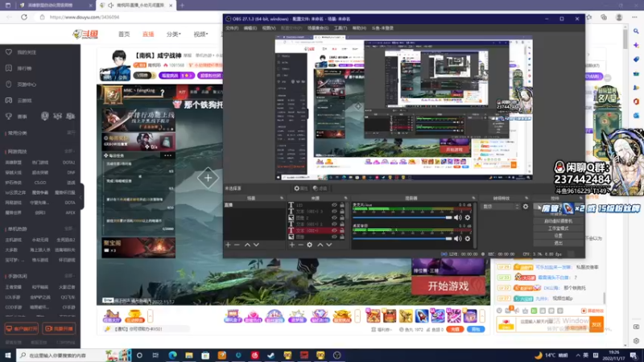The image size is (644, 362).
Task: Open source properties gear below source list
Action: point(310,245)
